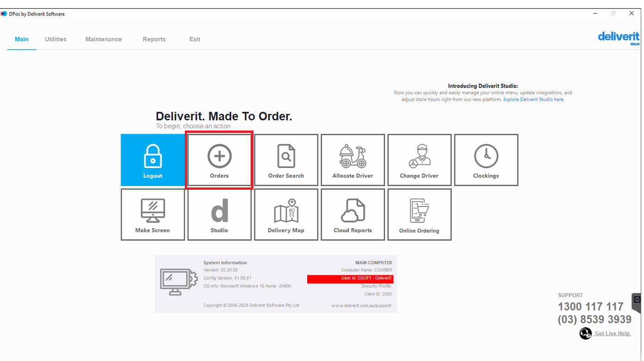Select the Change Driver tile
644x361 pixels.
pos(419,160)
